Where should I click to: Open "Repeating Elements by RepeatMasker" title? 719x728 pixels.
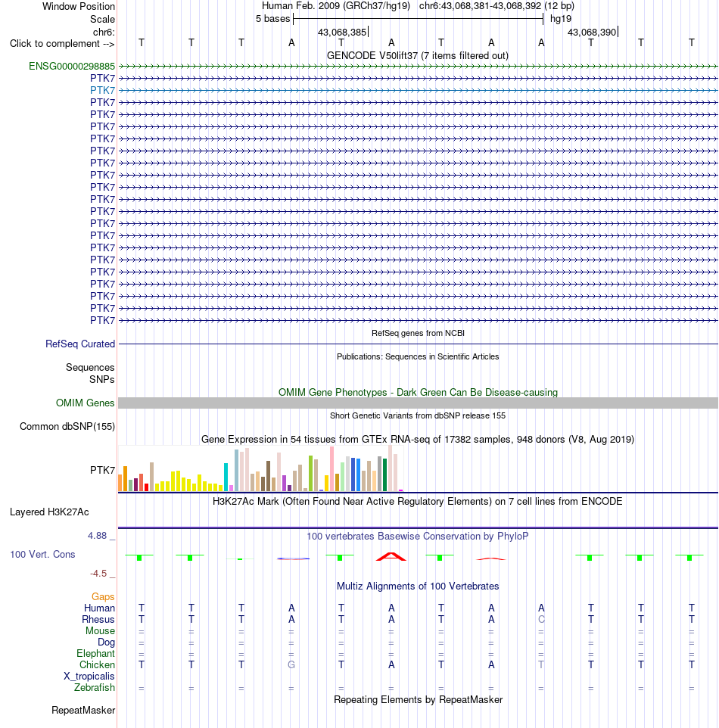[418, 700]
